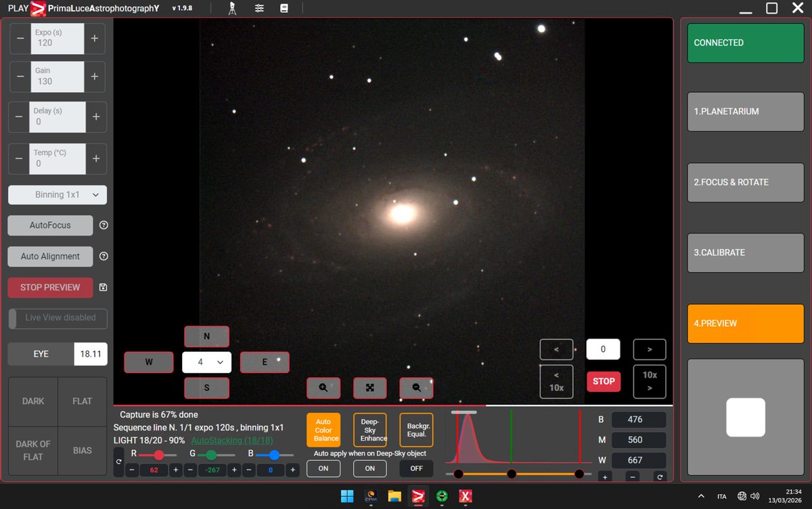Decrease Gain with the minus button
Screen dimensions: 812x509
pyautogui.click(x=20, y=77)
